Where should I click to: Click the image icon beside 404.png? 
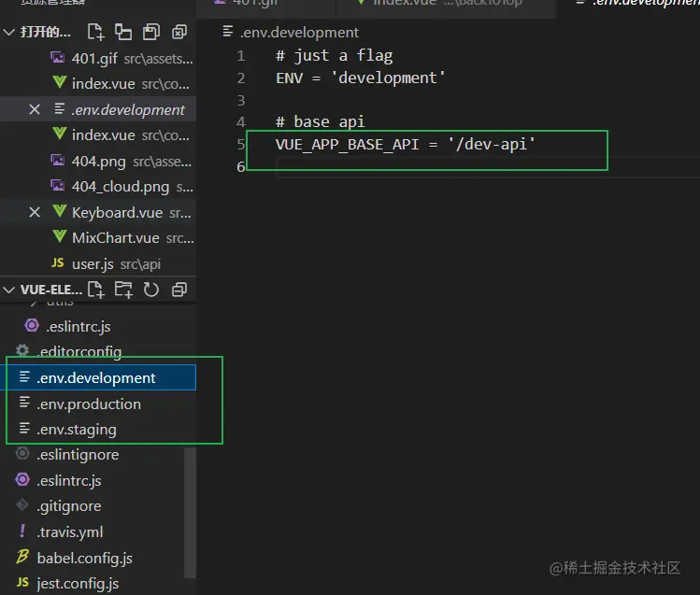coord(58,160)
